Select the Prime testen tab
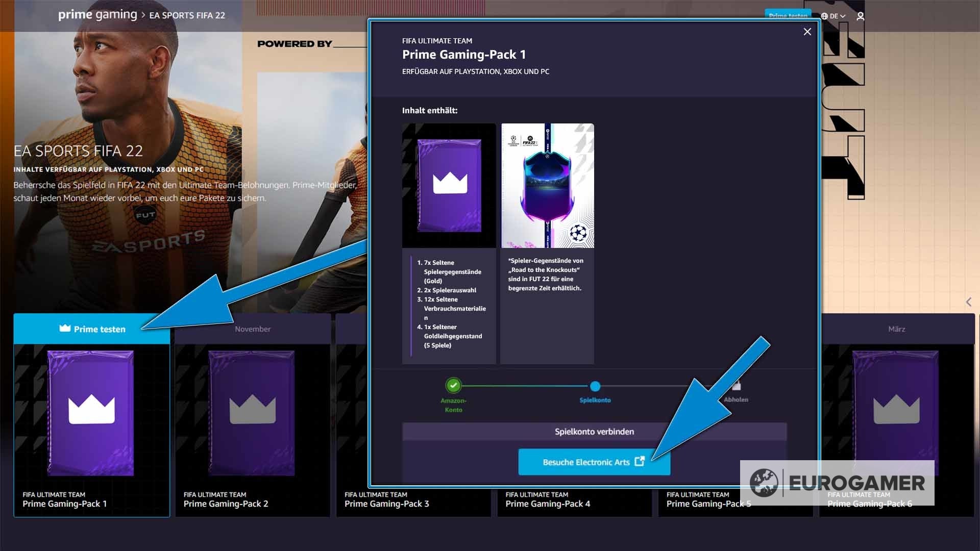The image size is (980, 551). tap(92, 329)
